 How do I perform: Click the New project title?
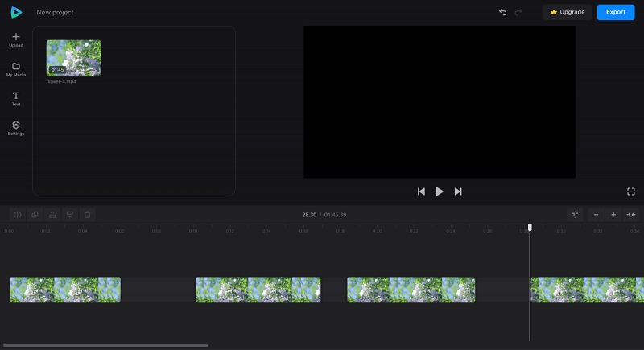[x=55, y=12]
